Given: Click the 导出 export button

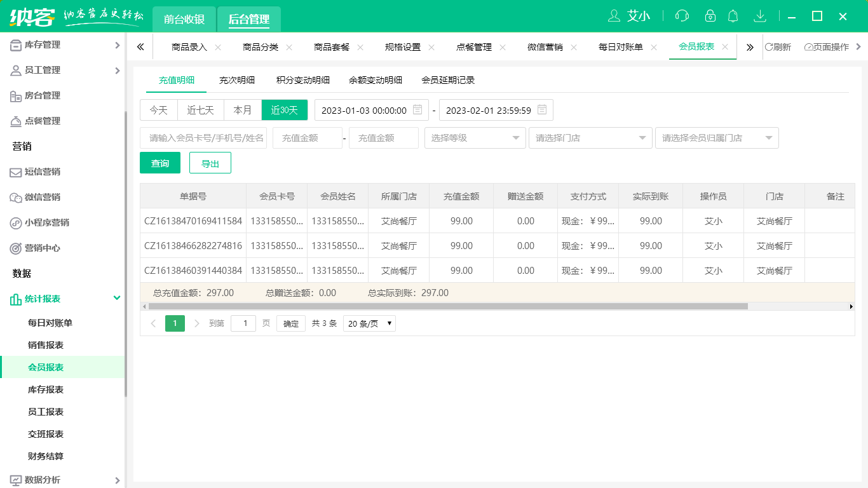Looking at the screenshot, I should [210, 163].
